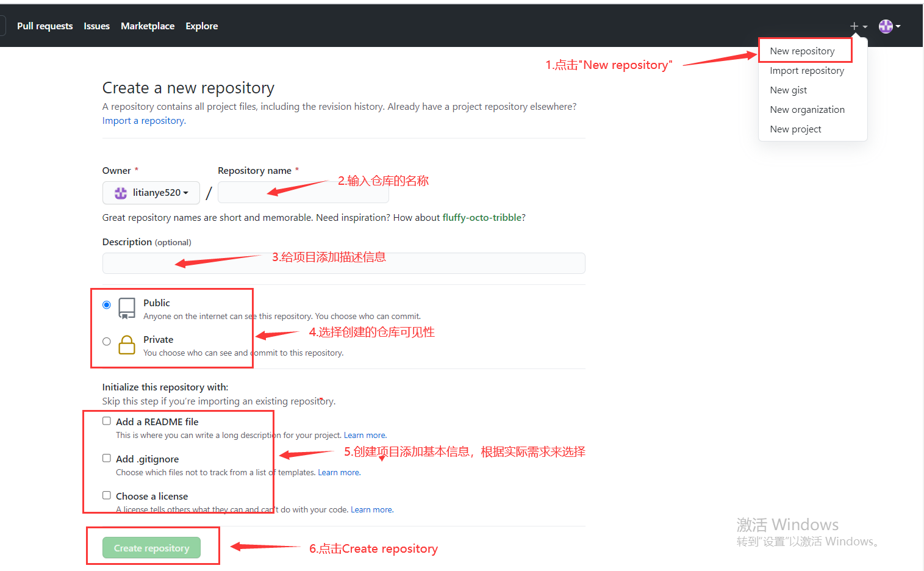Select the Public visibility radio button

tap(107, 304)
